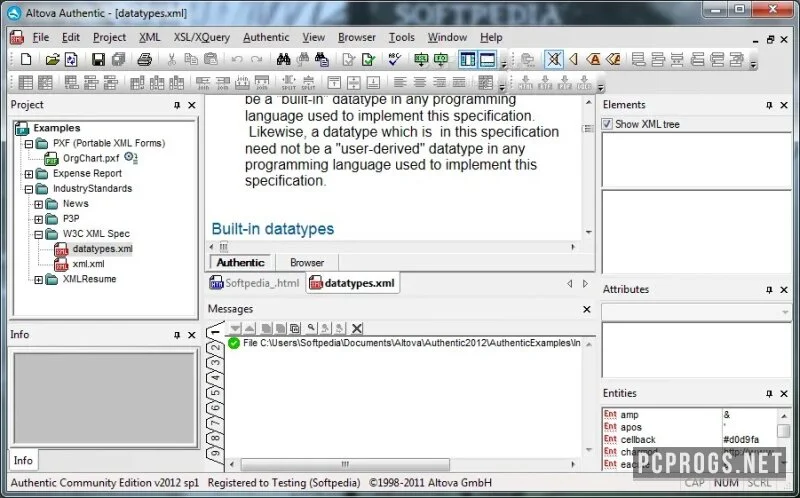Open the Authentic menu
Image resolution: width=800 pixels, height=498 pixels.
[266, 37]
